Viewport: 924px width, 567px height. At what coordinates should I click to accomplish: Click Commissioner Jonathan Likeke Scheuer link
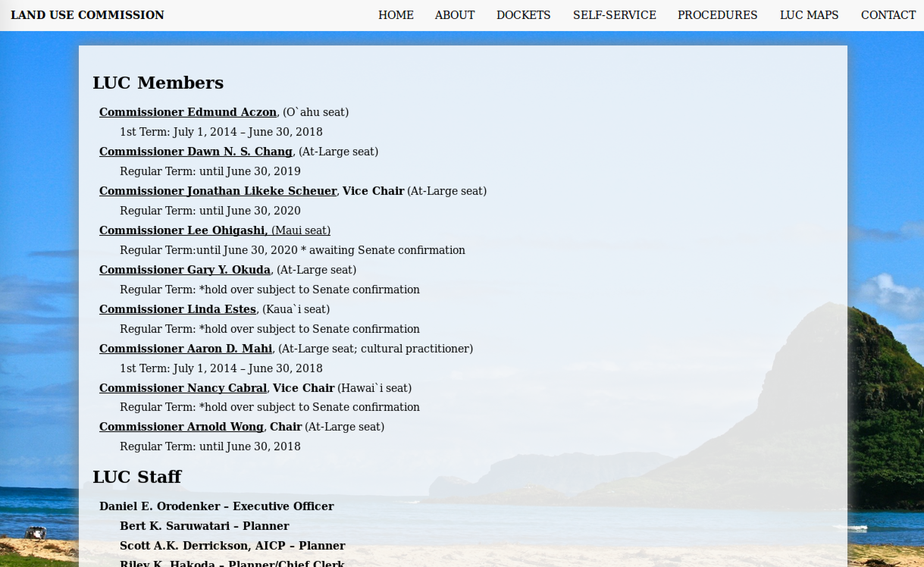pyautogui.click(x=218, y=191)
